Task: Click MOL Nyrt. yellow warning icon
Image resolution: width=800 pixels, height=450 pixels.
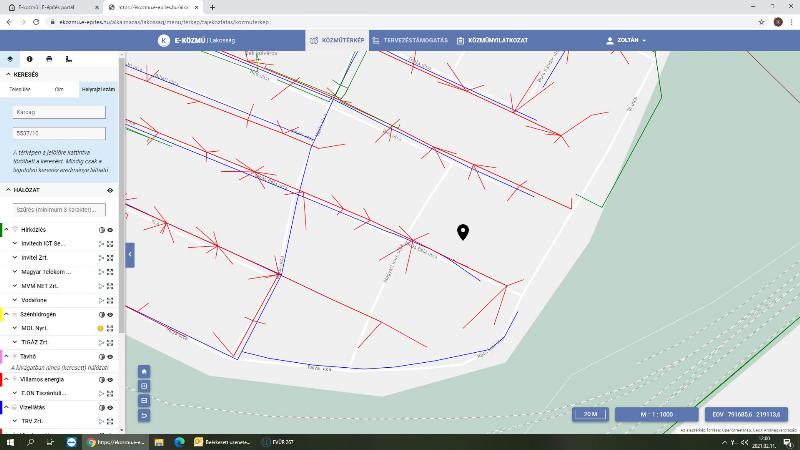Action: pos(101,329)
